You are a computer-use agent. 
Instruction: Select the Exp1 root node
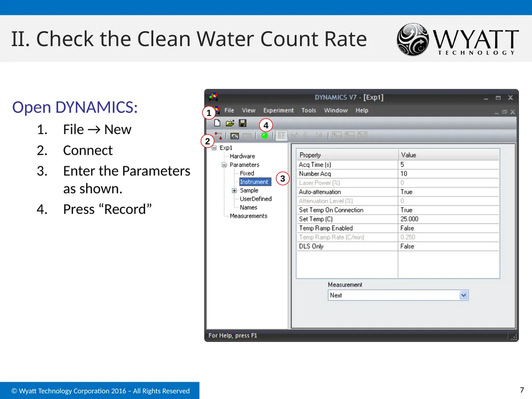click(x=226, y=148)
